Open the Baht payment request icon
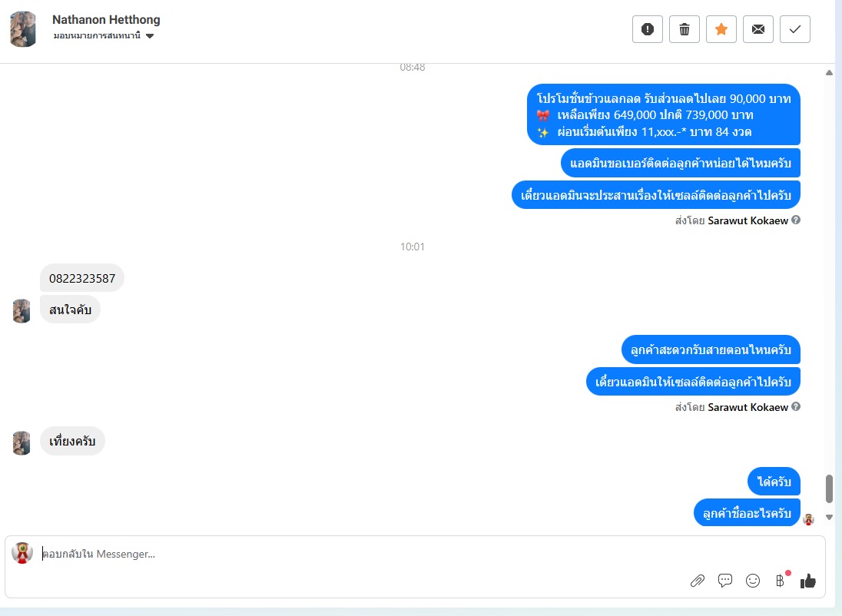 point(781,581)
